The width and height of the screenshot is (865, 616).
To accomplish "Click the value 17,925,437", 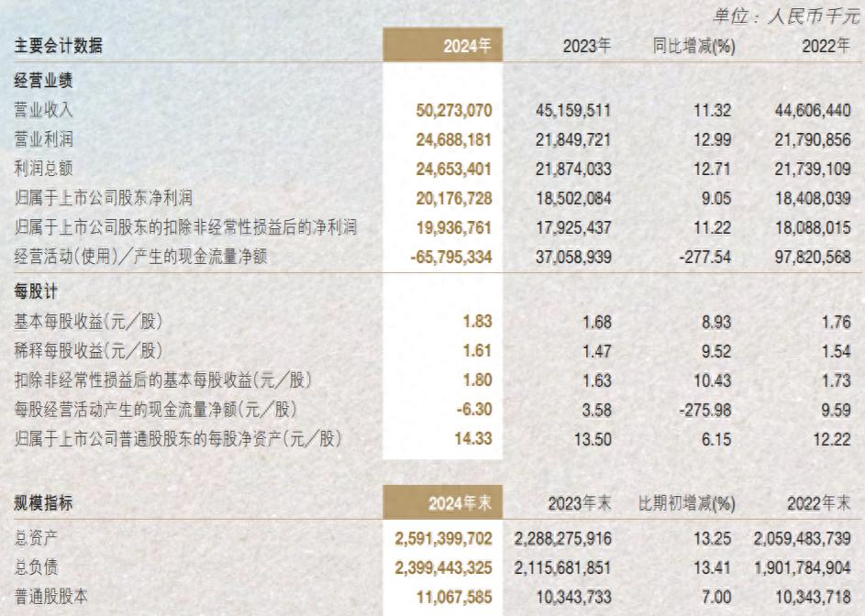I will [x=573, y=227].
